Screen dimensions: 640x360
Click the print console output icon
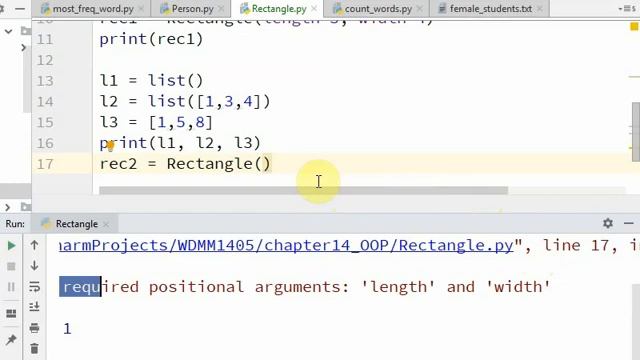34,328
